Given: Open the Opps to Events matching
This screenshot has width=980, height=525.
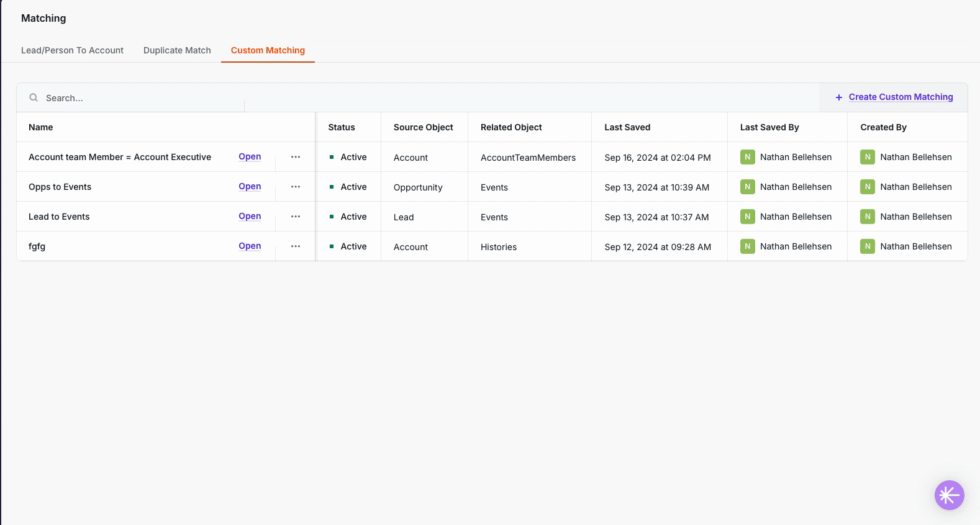Looking at the screenshot, I should coord(250,186).
